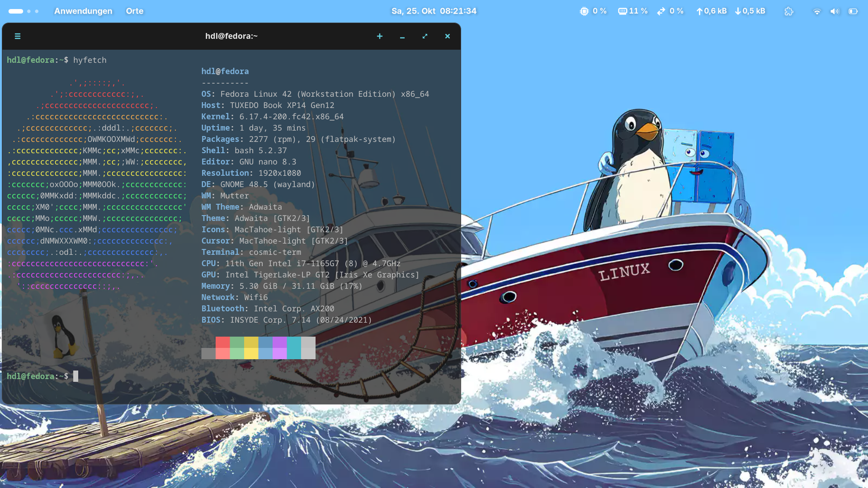Click the RAM usage indicator icon
Screen dimensions: 868x488
[x=623, y=11]
